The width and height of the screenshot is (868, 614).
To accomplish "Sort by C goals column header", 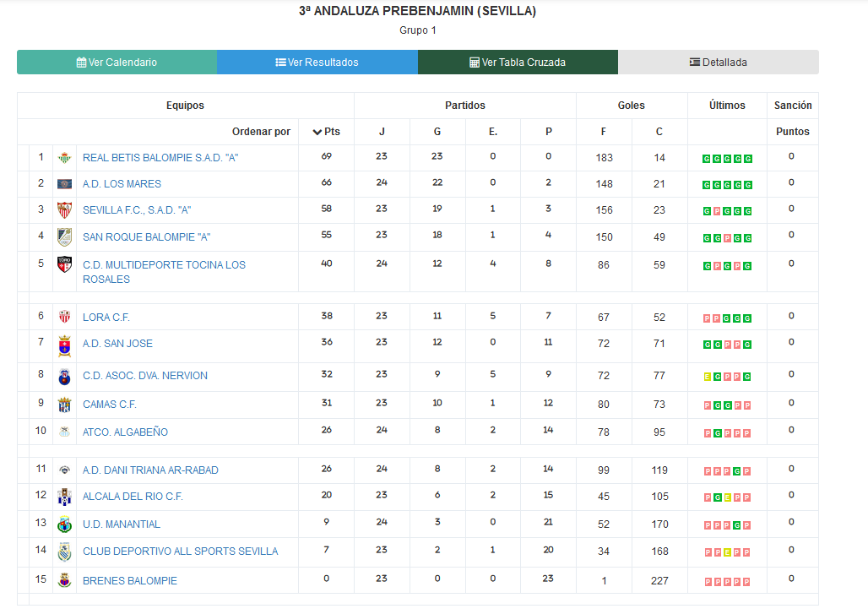I will [x=659, y=132].
